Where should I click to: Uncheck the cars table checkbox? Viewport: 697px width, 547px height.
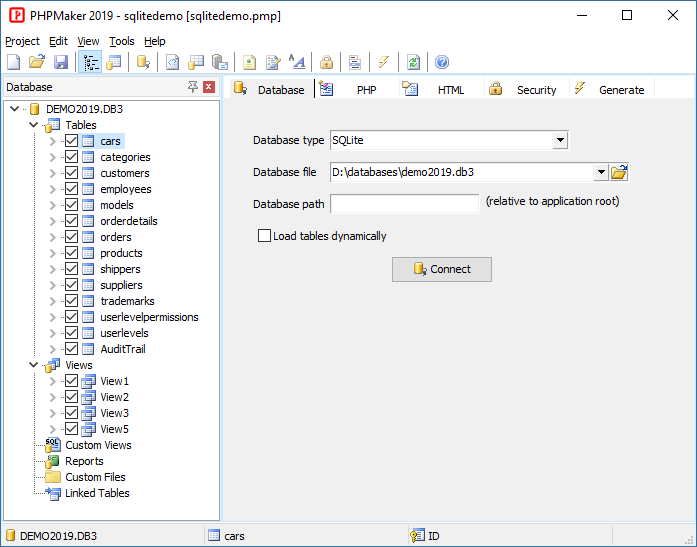(x=71, y=141)
